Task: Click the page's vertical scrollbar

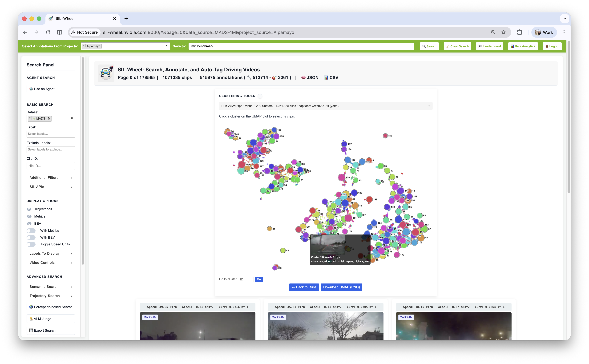Action: 569,117
